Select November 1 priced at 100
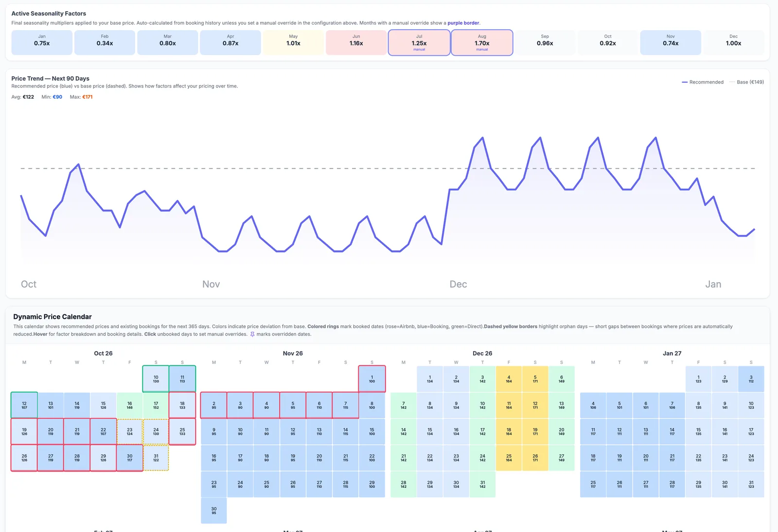This screenshot has height=532, width=778. (372, 379)
